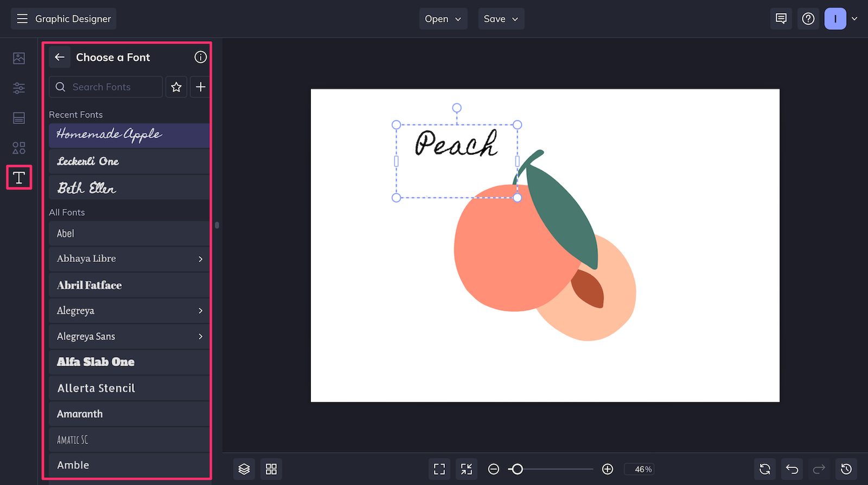
Task: Toggle the grid view button
Action: tap(271, 469)
